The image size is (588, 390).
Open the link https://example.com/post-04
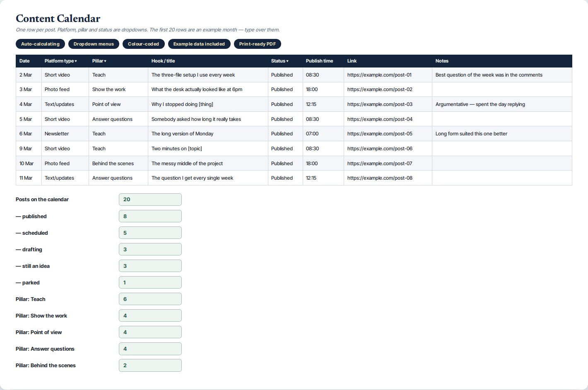point(380,119)
